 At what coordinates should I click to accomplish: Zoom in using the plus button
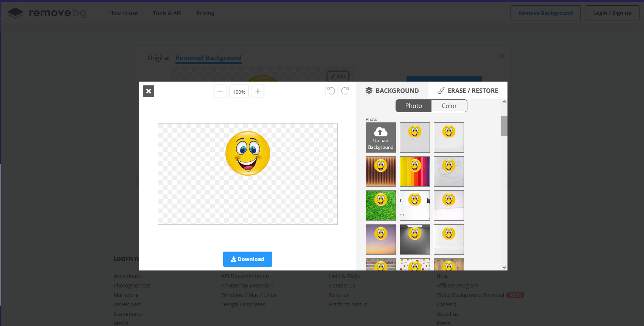[x=258, y=91]
